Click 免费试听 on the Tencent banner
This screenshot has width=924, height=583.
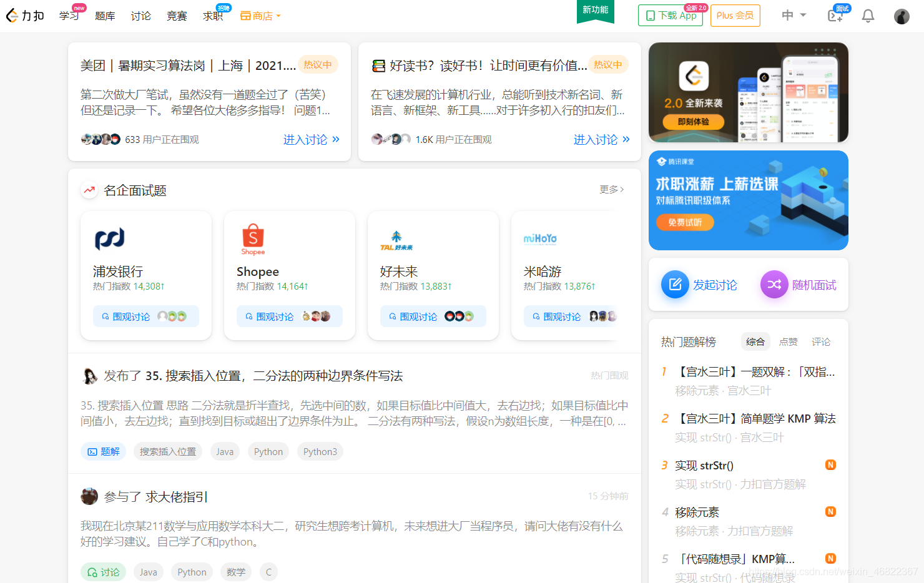(685, 222)
